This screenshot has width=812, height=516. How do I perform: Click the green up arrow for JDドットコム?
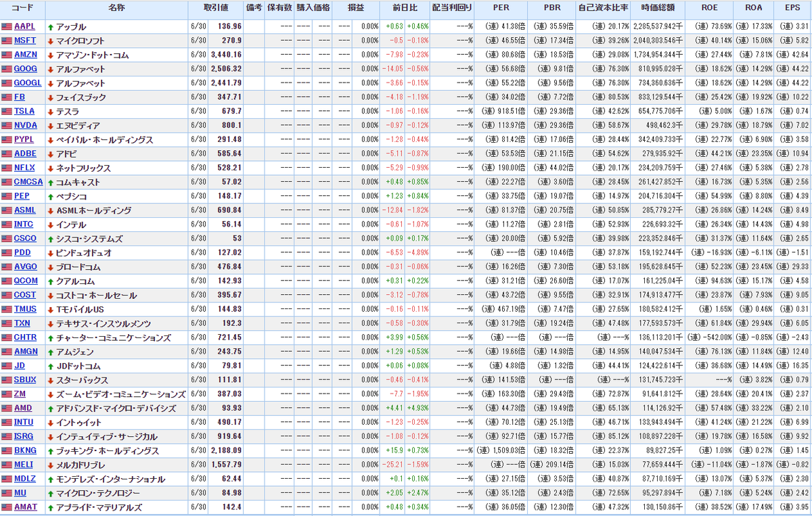pos(51,366)
